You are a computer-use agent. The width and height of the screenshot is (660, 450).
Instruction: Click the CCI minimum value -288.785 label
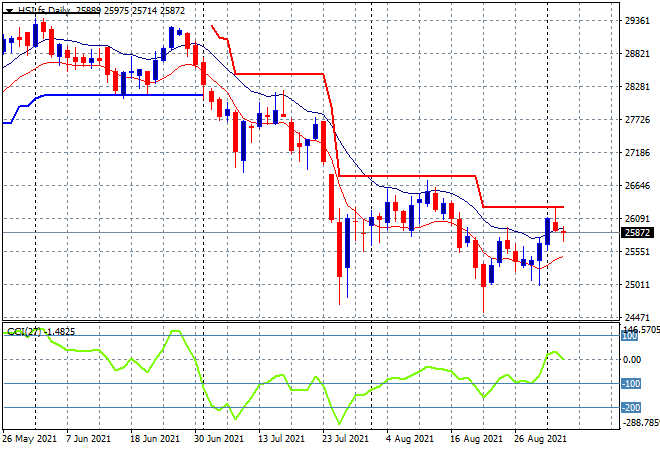tap(641, 422)
